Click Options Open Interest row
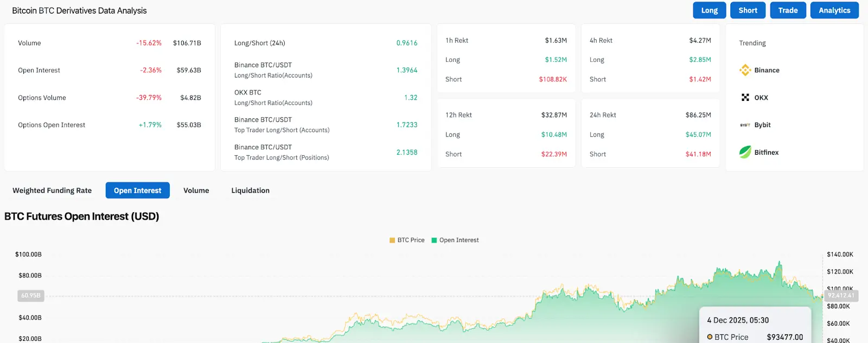The width and height of the screenshot is (868, 343). tap(110, 125)
